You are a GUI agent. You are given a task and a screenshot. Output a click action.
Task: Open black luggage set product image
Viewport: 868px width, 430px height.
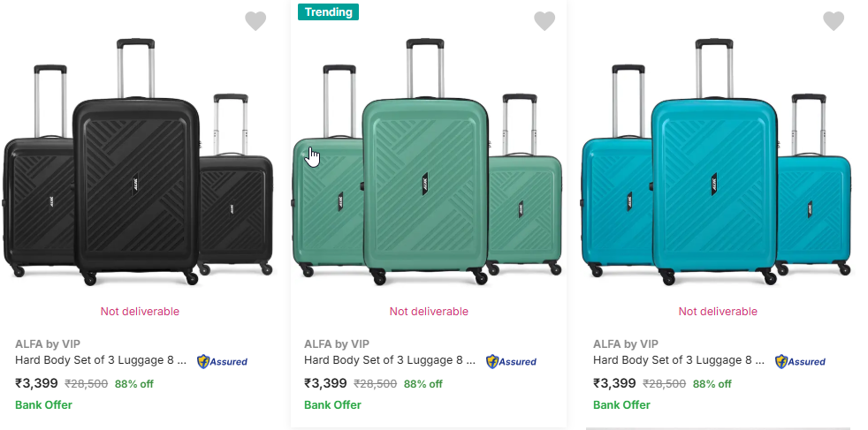click(139, 163)
